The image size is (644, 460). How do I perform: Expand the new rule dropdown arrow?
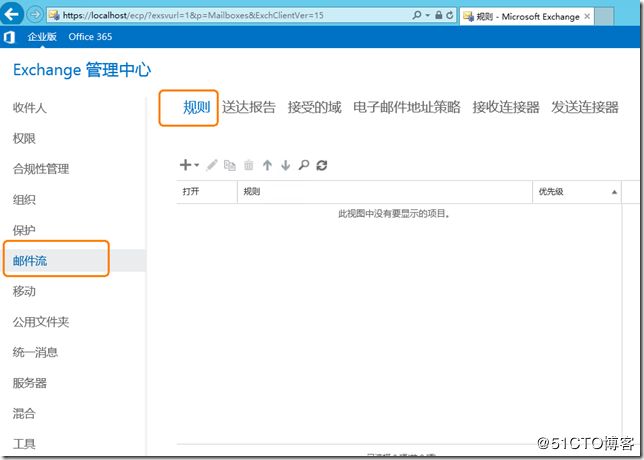[197, 165]
